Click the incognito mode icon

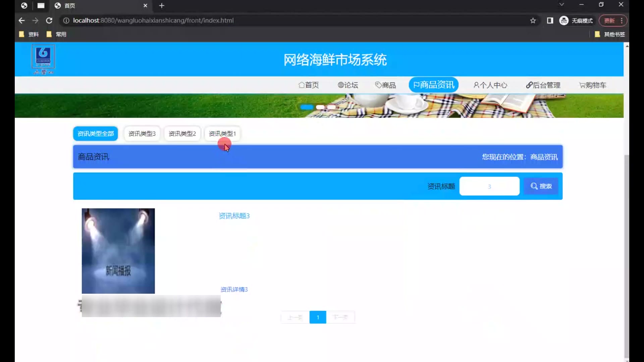564,20
